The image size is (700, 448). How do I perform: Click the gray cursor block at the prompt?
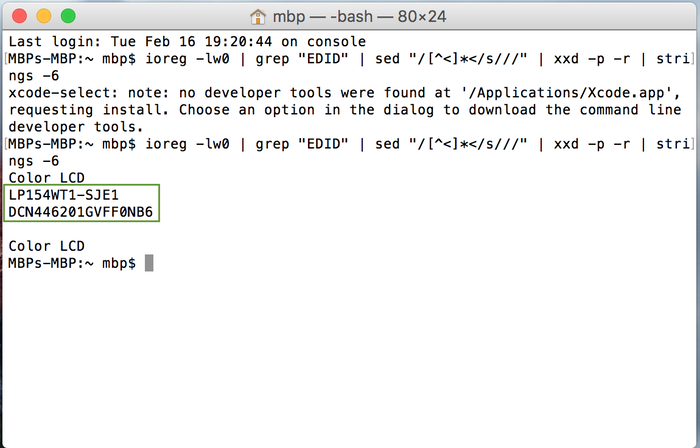149,263
